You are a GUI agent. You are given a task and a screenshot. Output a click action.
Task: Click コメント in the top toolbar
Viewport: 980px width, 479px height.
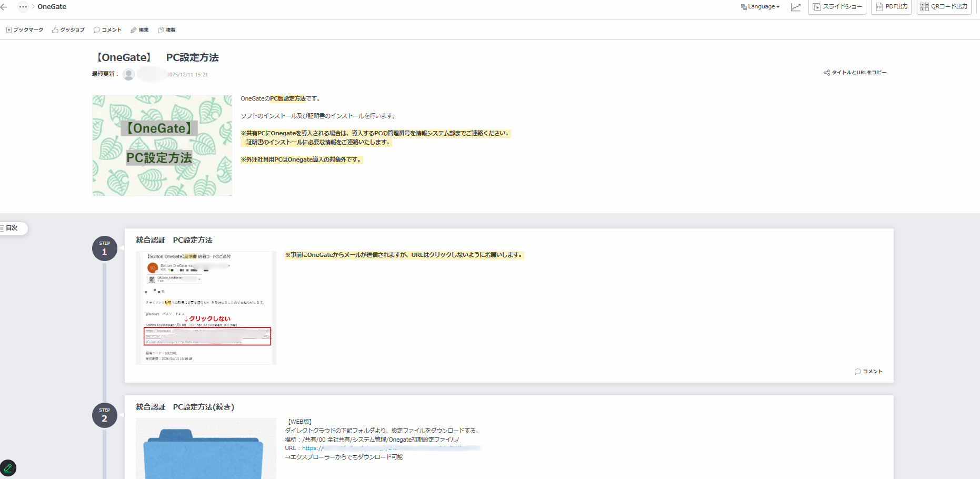click(107, 30)
